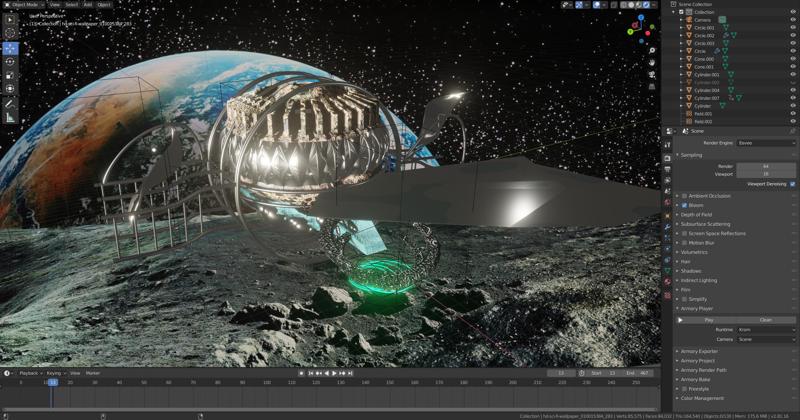The width and height of the screenshot is (800, 420).
Task: Select the Annotate tool
Action: pos(10,104)
